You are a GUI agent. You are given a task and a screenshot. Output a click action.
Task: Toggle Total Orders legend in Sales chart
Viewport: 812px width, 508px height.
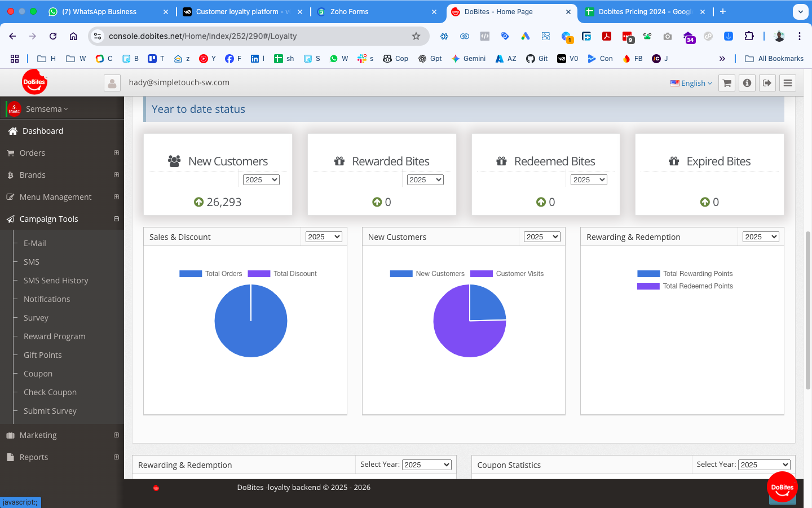(211, 274)
